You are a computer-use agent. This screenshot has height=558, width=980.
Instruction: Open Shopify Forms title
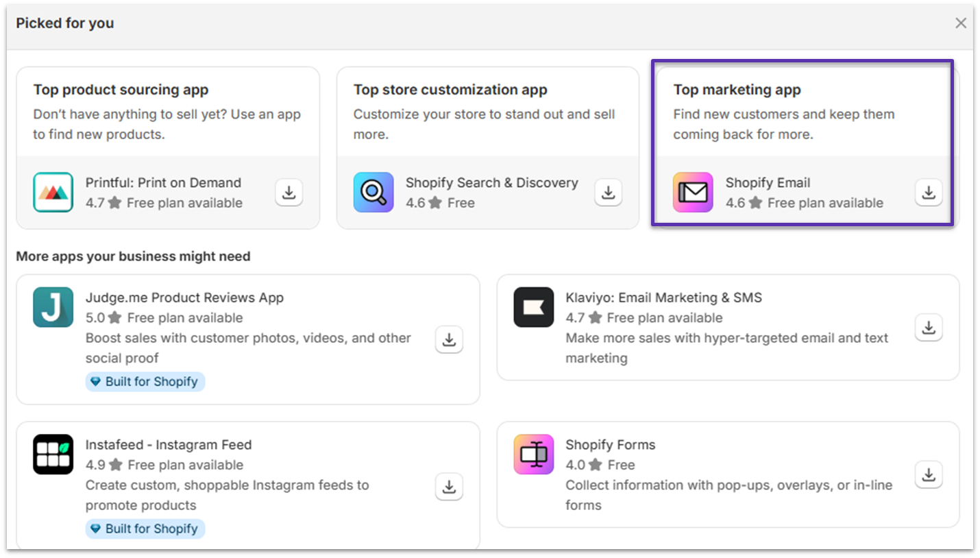click(x=611, y=444)
